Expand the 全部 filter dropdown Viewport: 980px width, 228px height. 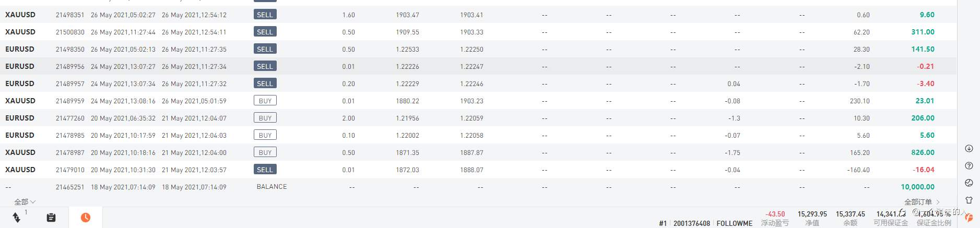[25, 202]
